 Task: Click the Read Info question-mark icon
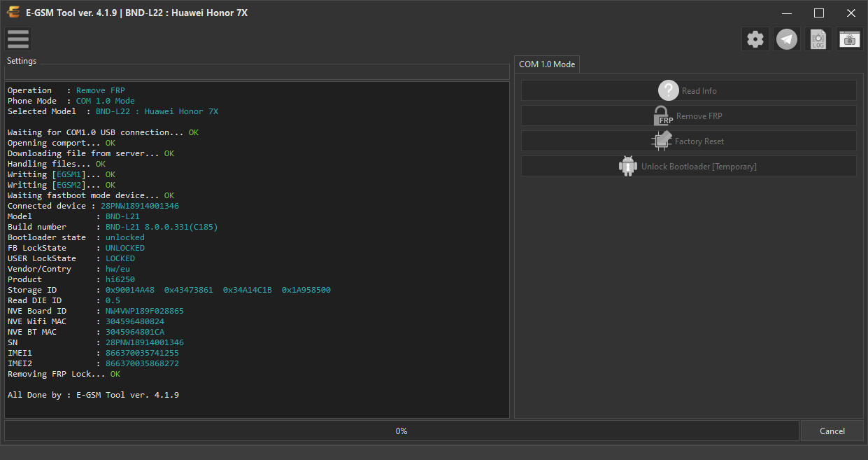tap(669, 90)
